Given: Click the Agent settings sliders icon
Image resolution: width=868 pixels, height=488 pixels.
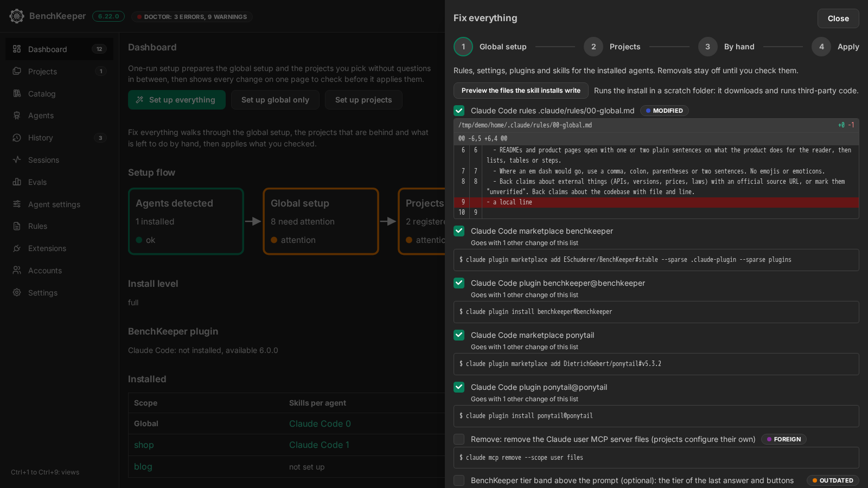Looking at the screenshot, I should tap(17, 204).
